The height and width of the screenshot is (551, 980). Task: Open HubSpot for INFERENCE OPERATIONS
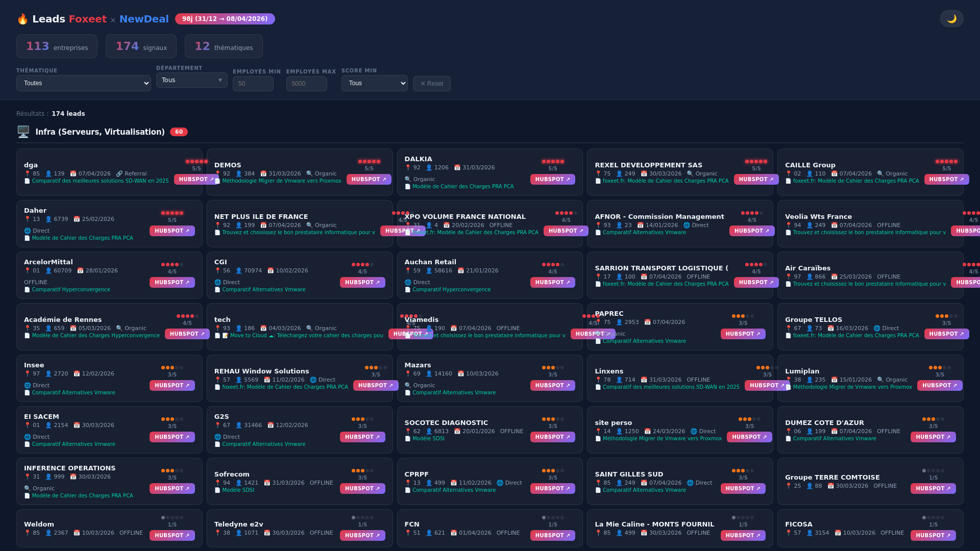[x=172, y=489]
